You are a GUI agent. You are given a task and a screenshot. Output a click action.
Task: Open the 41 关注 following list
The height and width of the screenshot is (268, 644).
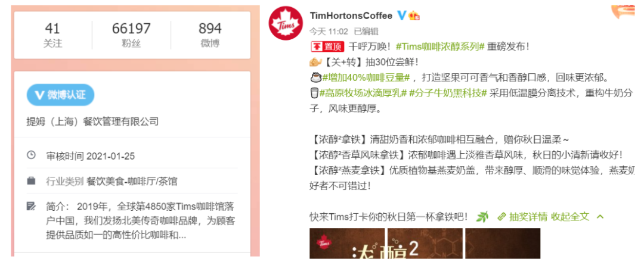52,35
